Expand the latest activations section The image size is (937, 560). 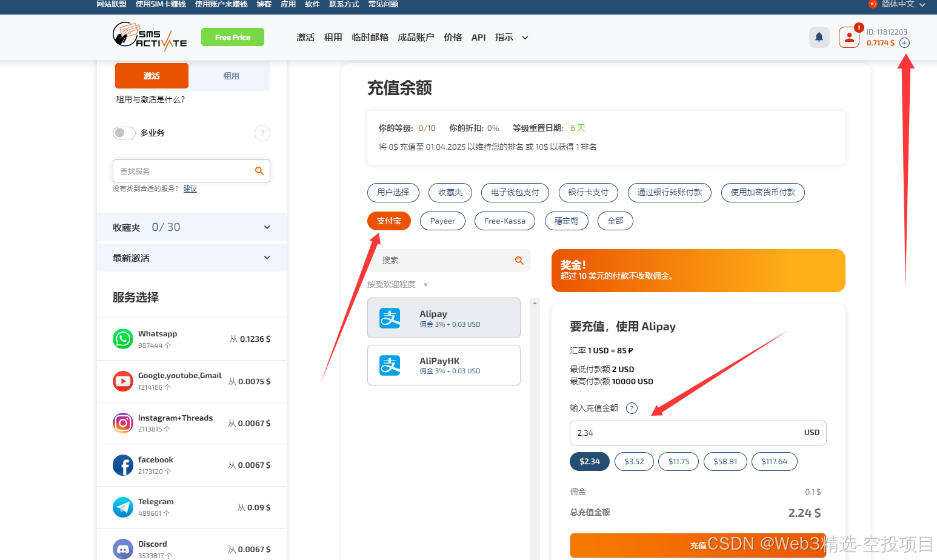(192, 258)
